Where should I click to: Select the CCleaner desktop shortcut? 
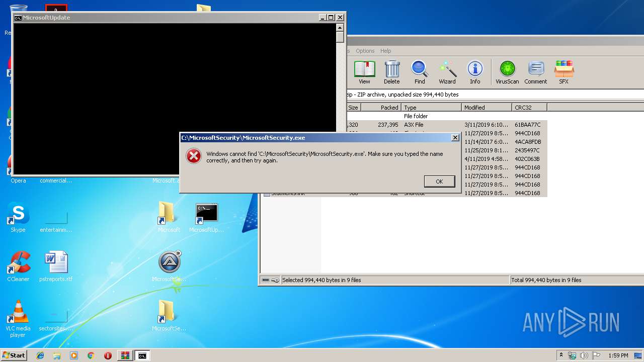point(18,266)
